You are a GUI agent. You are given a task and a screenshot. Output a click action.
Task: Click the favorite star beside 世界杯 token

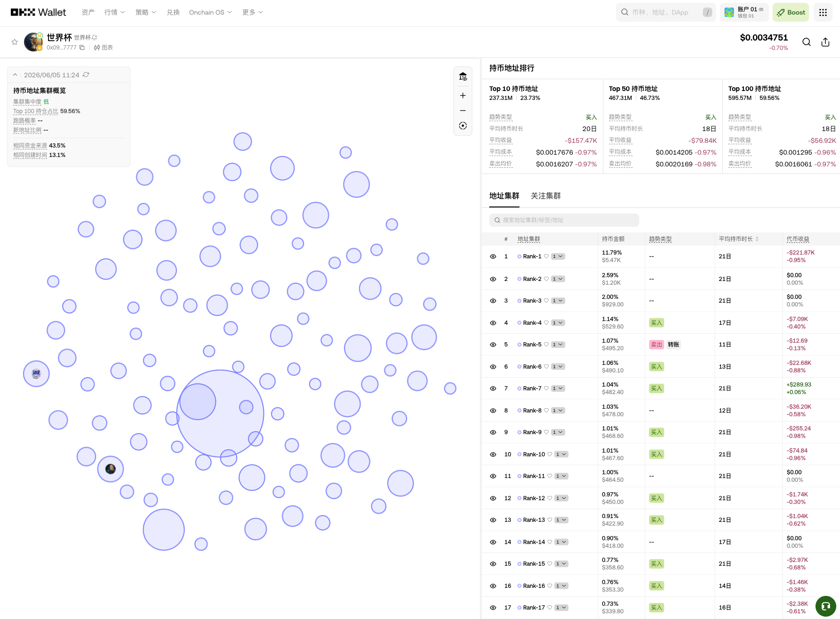point(15,42)
